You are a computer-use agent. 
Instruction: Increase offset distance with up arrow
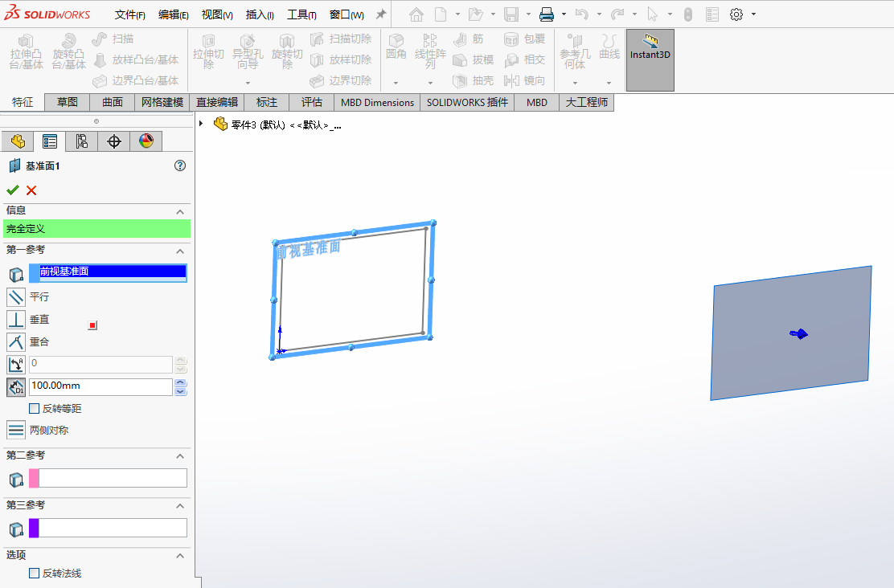pyautogui.click(x=181, y=382)
